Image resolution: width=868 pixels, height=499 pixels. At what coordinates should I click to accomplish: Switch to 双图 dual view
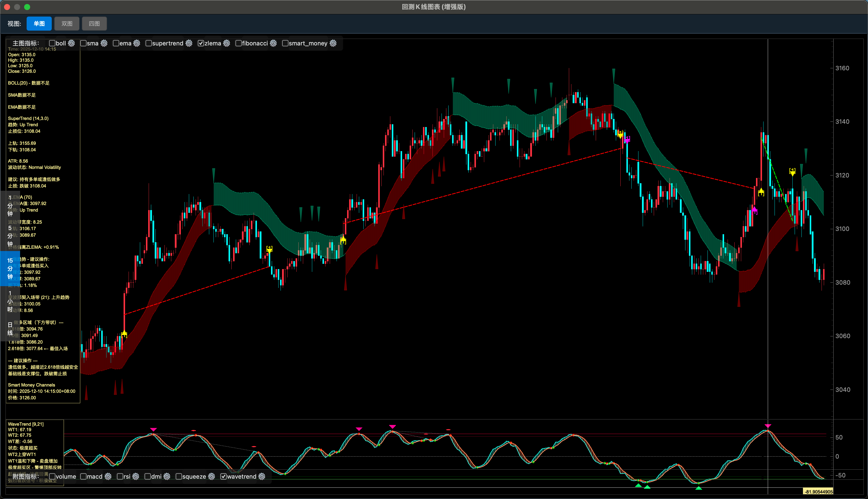coord(67,24)
